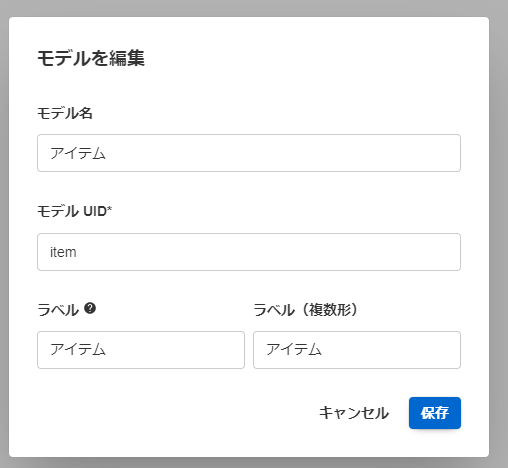Image resolution: width=508 pixels, height=468 pixels.
Task: Select the ラベル label text
Action: click(x=58, y=310)
